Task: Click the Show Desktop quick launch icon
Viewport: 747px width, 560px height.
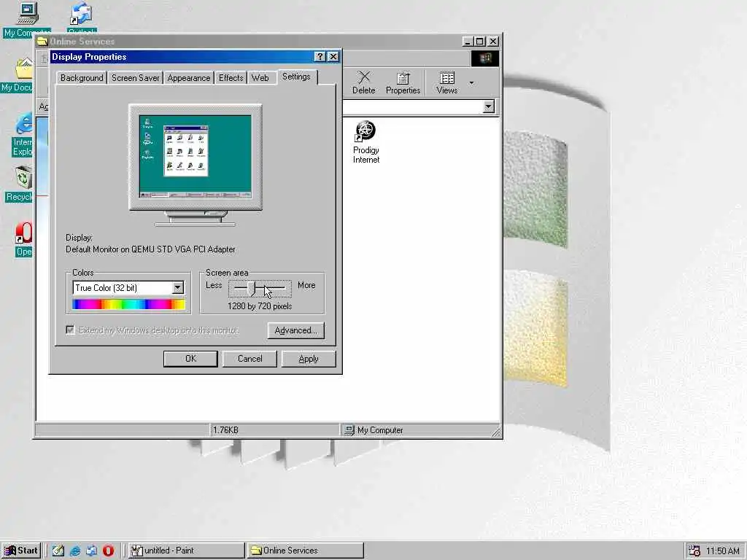Action: point(58,551)
